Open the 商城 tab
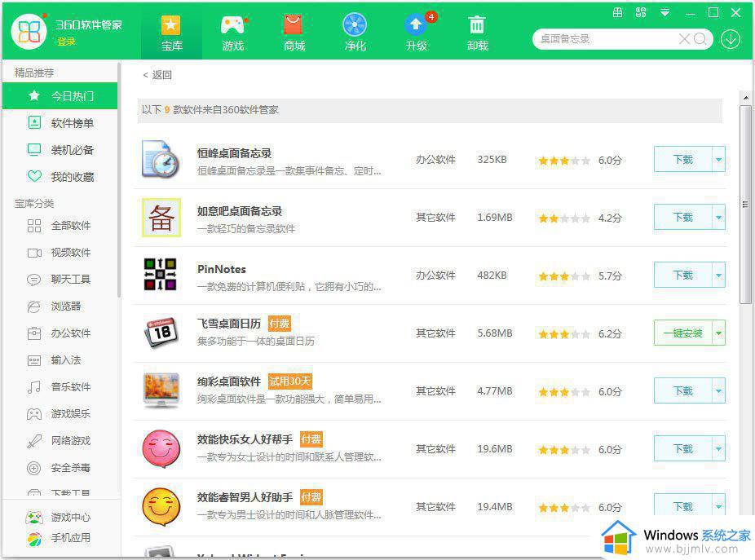Screen dimensions: 755x560 click(294, 33)
